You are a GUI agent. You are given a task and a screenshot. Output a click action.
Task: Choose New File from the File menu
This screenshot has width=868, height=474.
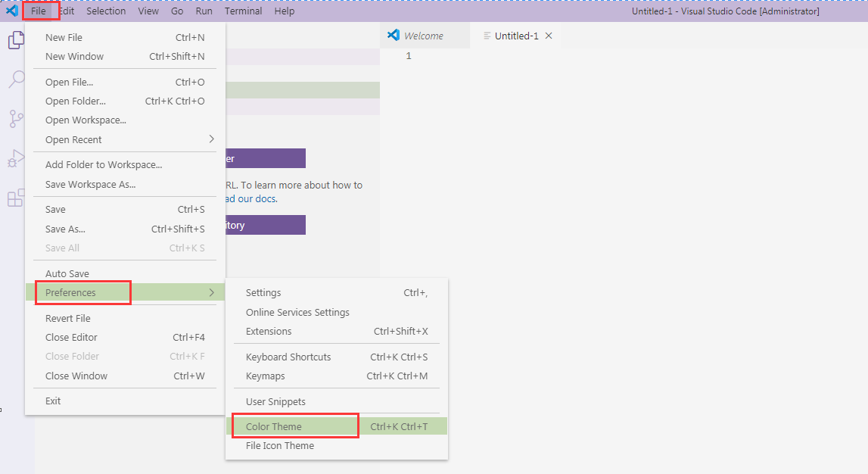pyautogui.click(x=125, y=37)
